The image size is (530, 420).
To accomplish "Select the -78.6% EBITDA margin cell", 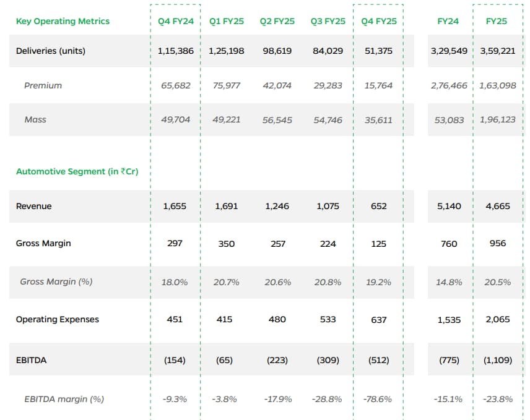I will (x=378, y=399).
